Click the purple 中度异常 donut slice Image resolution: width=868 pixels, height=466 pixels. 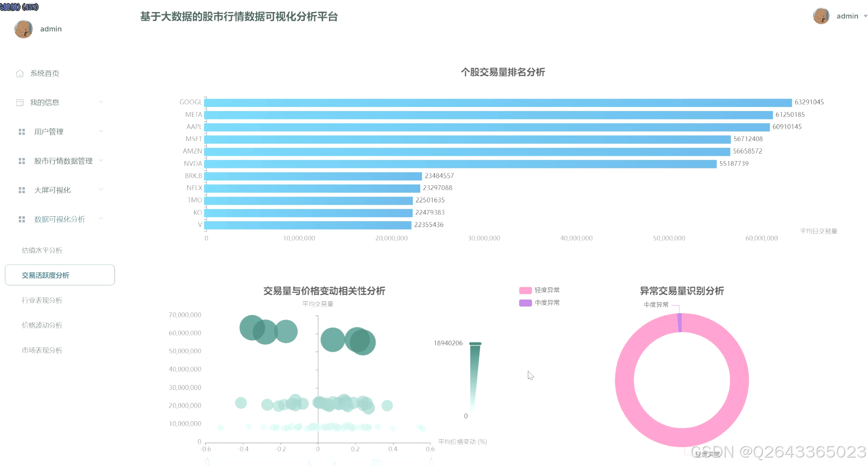[x=680, y=323]
